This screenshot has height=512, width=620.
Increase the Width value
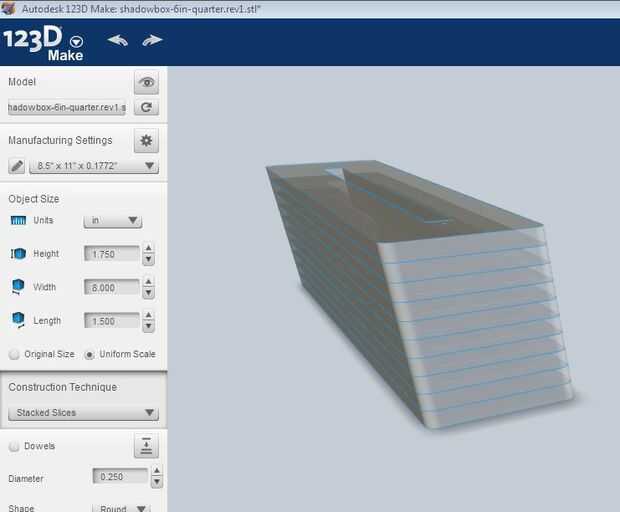(x=149, y=282)
